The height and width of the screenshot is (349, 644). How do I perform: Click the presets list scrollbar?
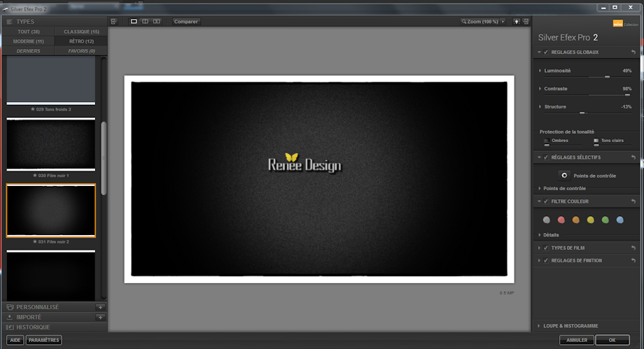tap(104, 158)
